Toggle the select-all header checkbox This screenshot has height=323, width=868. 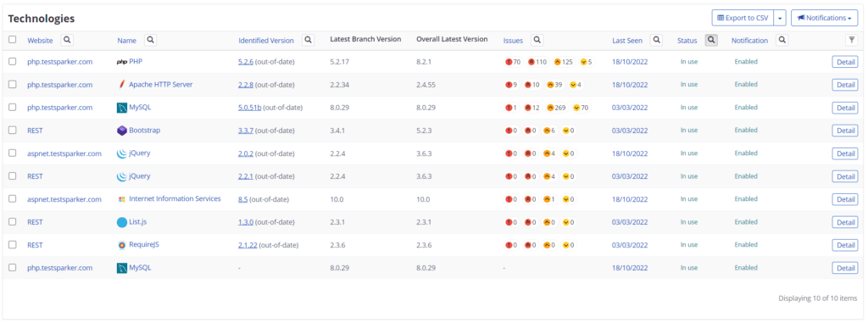pos(12,39)
